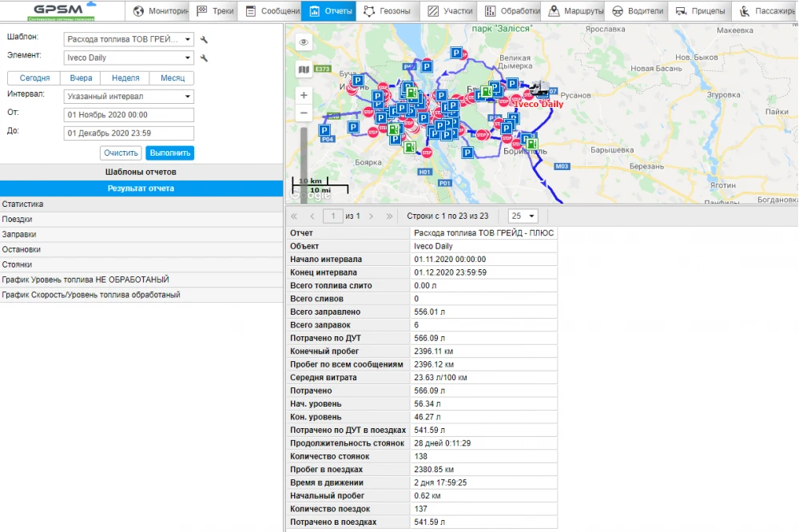The width and height of the screenshot is (799, 532).
Task: Click the wrench icon beside Элемент Iveco Daily
Action: coord(203,57)
